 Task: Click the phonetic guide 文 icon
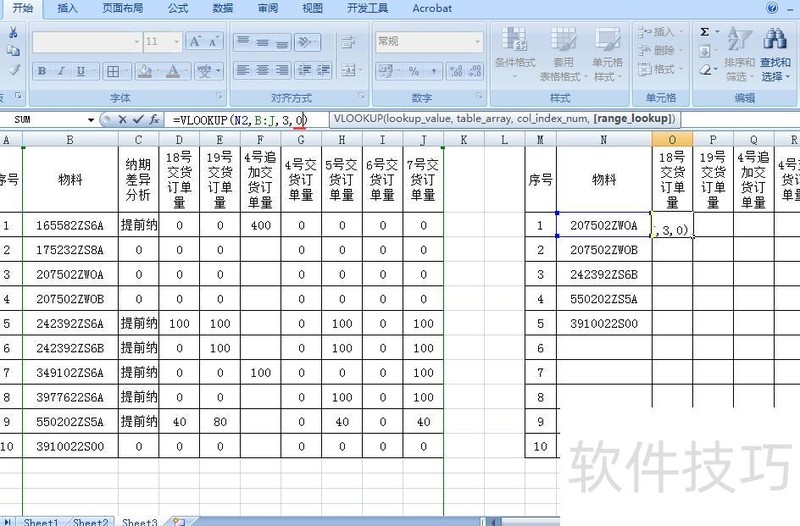click(x=205, y=71)
